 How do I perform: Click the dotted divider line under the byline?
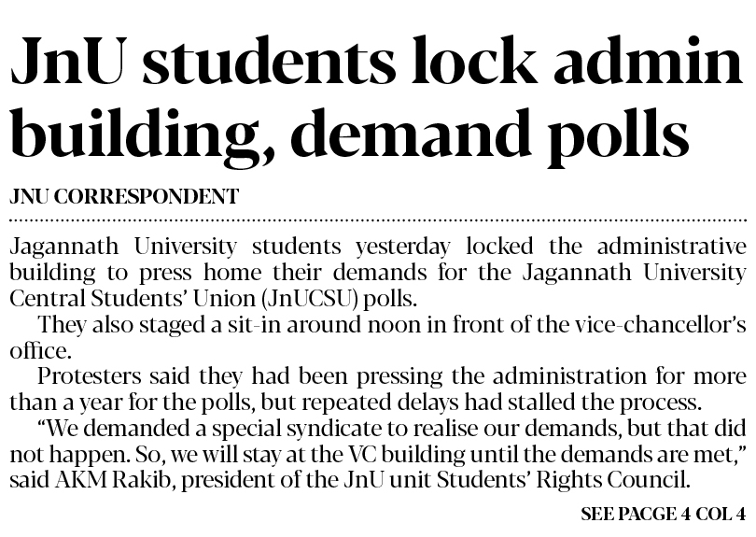pyautogui.click(x=377, y=219)
